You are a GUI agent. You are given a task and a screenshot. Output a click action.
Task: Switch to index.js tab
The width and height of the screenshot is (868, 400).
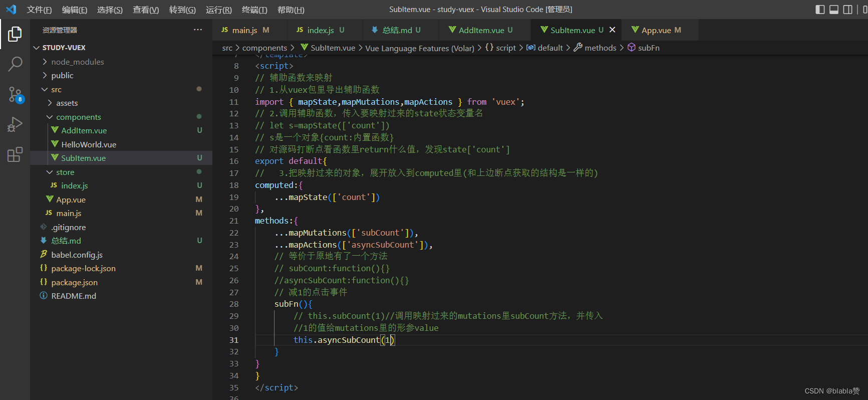[x=325, y=30]
